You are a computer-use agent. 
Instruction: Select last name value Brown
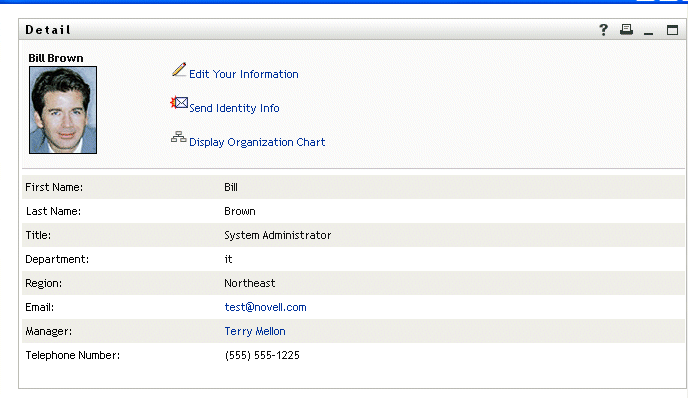click(x=240, y=212)
